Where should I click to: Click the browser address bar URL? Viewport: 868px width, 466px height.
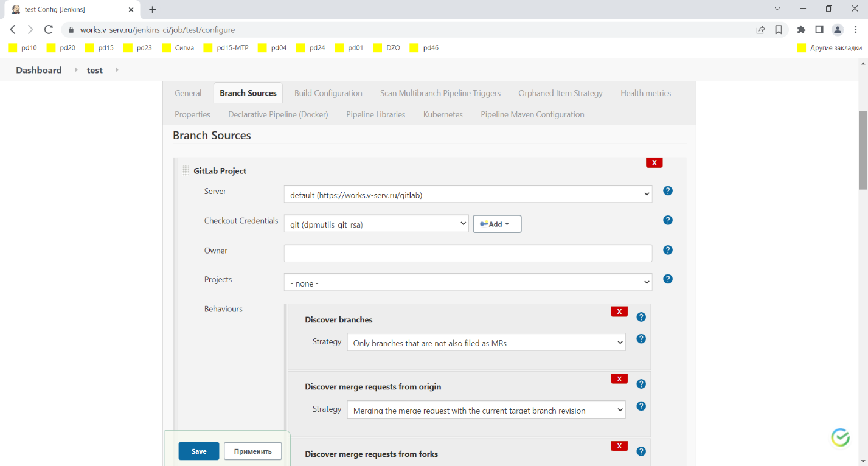[158, 30]
